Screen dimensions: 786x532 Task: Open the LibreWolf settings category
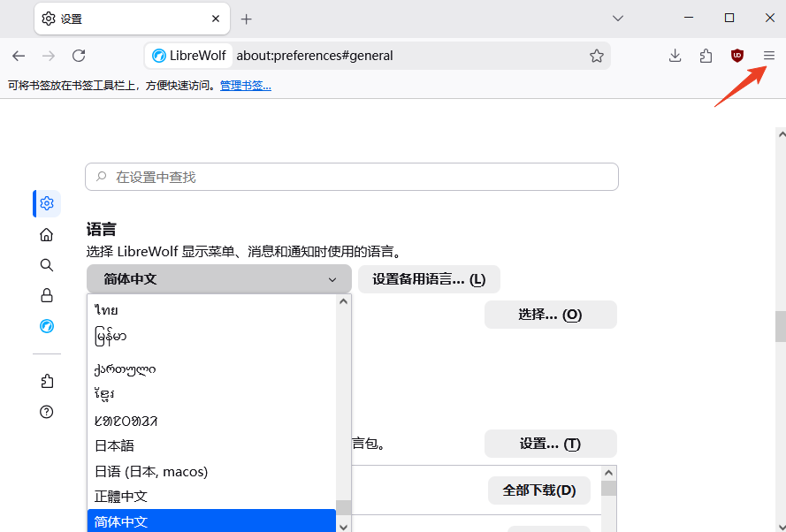(x=47, y=326)
